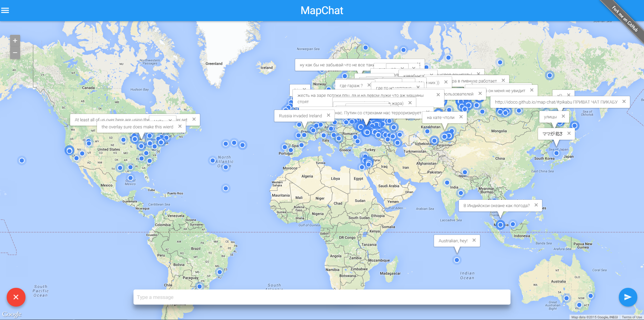
Task: Open the hamburger menu
Action: 5,10
